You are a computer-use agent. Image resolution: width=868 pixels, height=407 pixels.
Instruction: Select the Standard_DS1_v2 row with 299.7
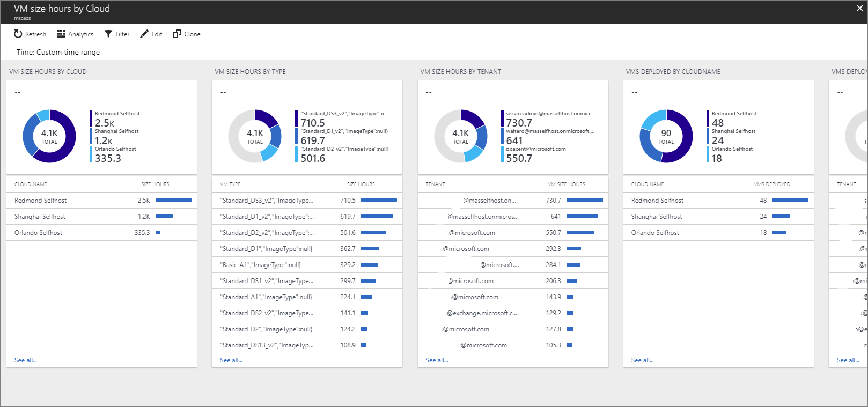click(307, 281)
